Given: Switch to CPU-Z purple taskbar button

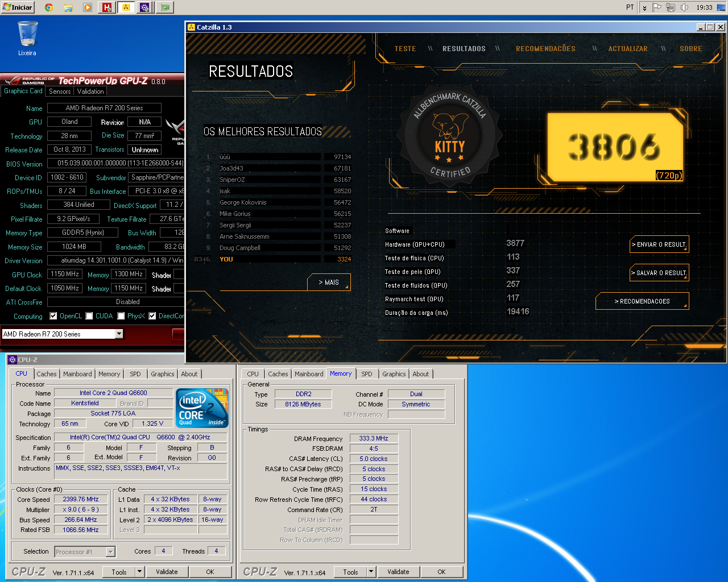Looking at the screenshot, I should pyautogui.click(x=145, y=7).
